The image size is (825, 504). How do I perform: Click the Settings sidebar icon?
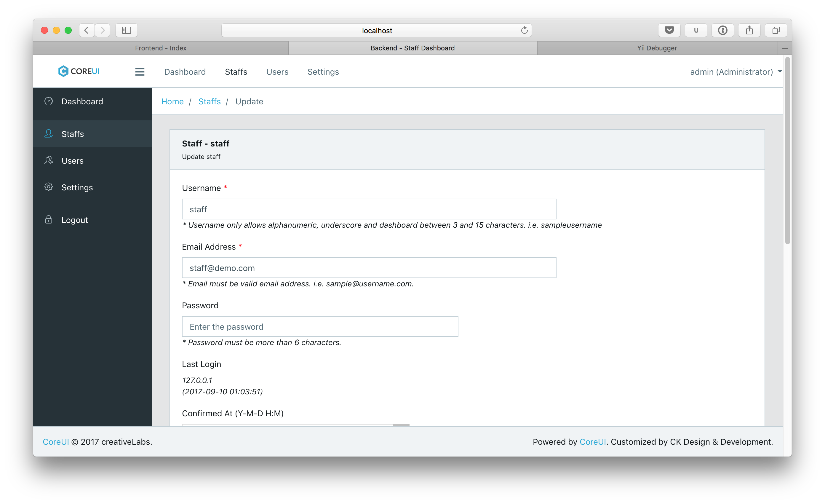click(49, 187)
